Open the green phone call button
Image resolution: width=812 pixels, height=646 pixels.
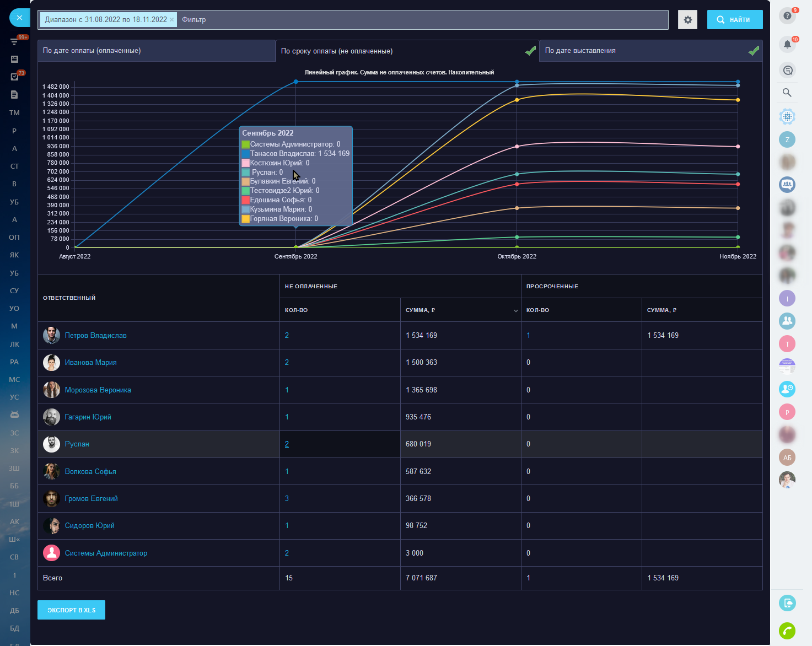[787, 631]
